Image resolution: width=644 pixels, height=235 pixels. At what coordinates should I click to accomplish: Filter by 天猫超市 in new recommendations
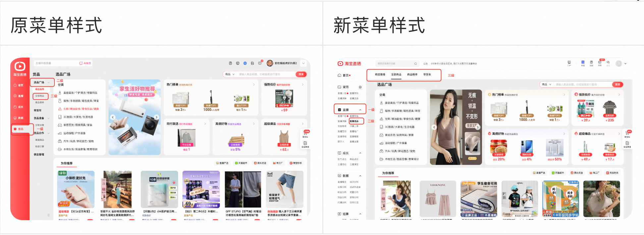click(x=558, y=173)
